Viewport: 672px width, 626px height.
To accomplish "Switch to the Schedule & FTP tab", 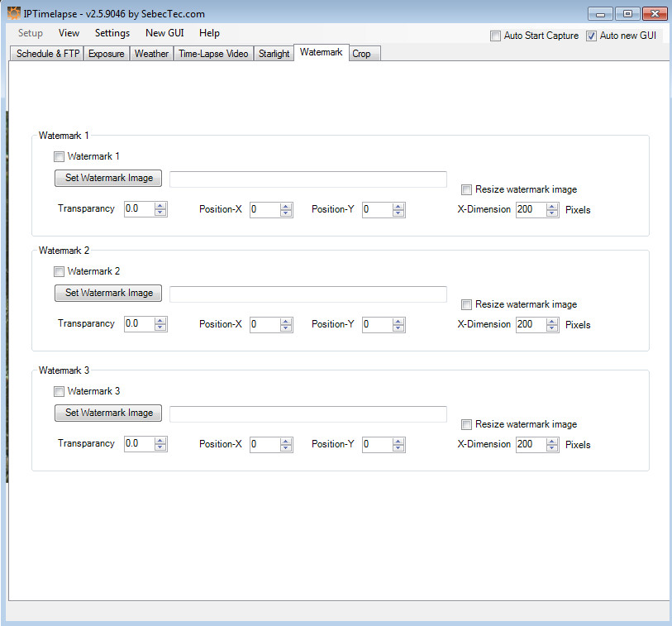I will pos(48,54).
